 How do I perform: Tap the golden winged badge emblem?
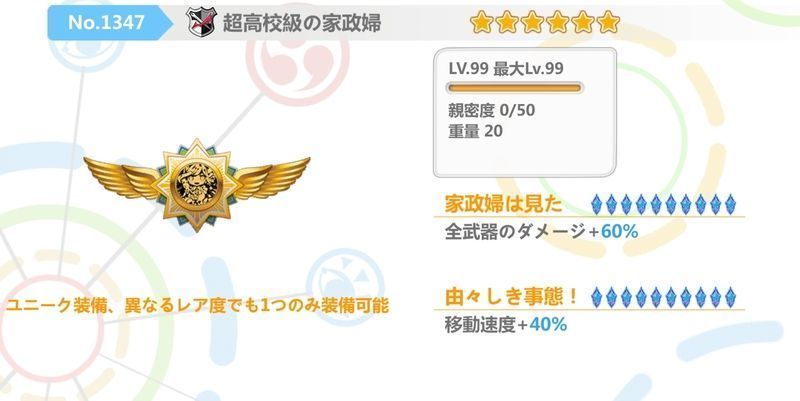[196, 184]
